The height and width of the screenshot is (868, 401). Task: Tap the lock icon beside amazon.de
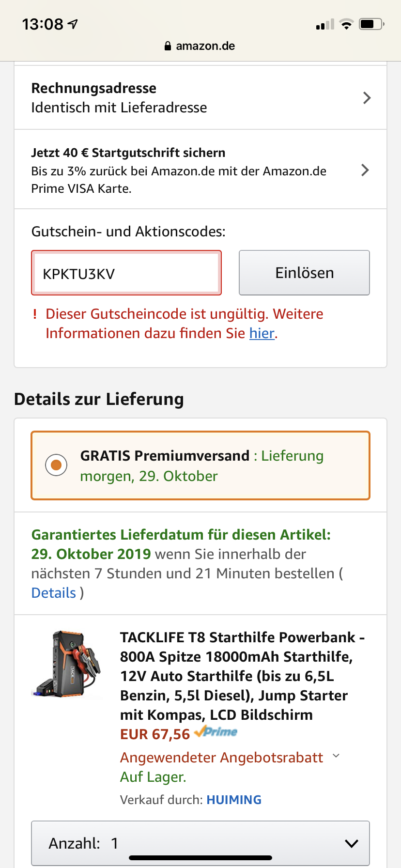pos(168,46)
